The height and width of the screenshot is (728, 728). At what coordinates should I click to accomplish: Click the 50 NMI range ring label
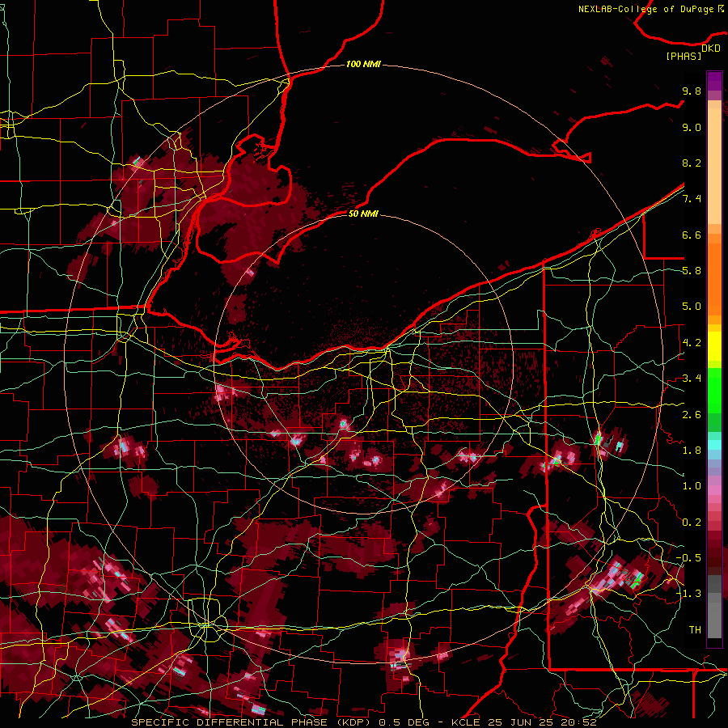[x=363, y=214]
